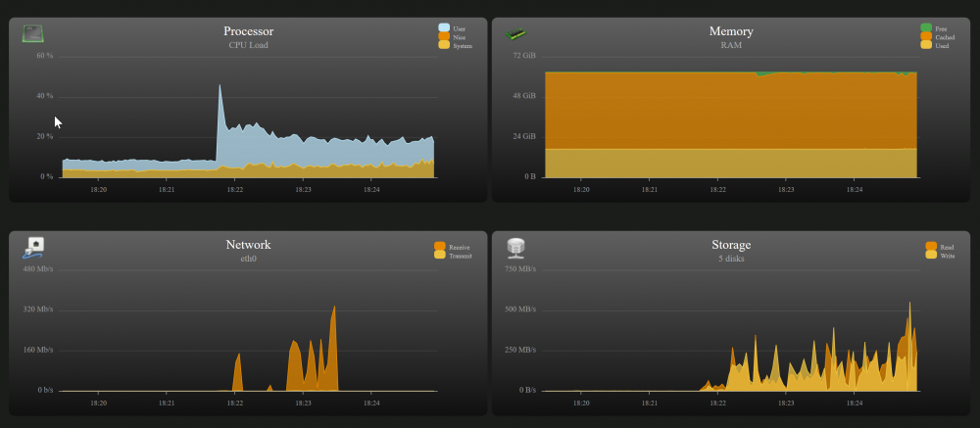Toggle the Read series color swatch
The width and height of the screenshot is (980, 428).
point(931,246)
